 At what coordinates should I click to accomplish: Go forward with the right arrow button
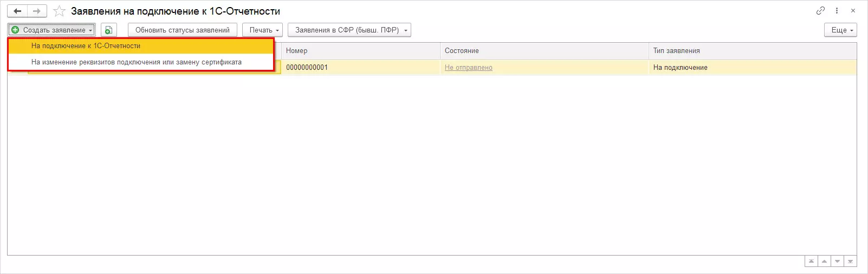(37, 11)
